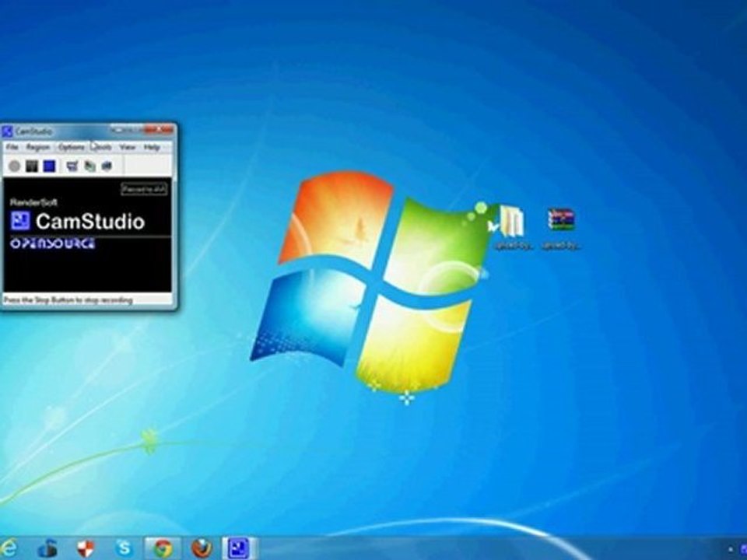Click the CamStudio logo in the black panel
Image resolution: width=747 pixels, height=560 pixels.
pos(20,221)
